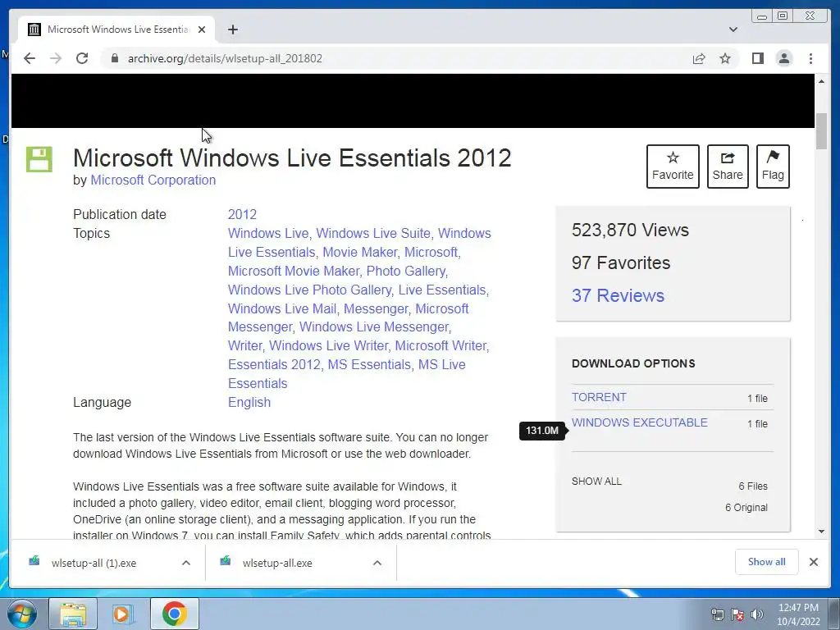The width and height of the screenshot is (840, 630).
Task: Open the Photo Gallery topic link
Action: coord(405,271)
